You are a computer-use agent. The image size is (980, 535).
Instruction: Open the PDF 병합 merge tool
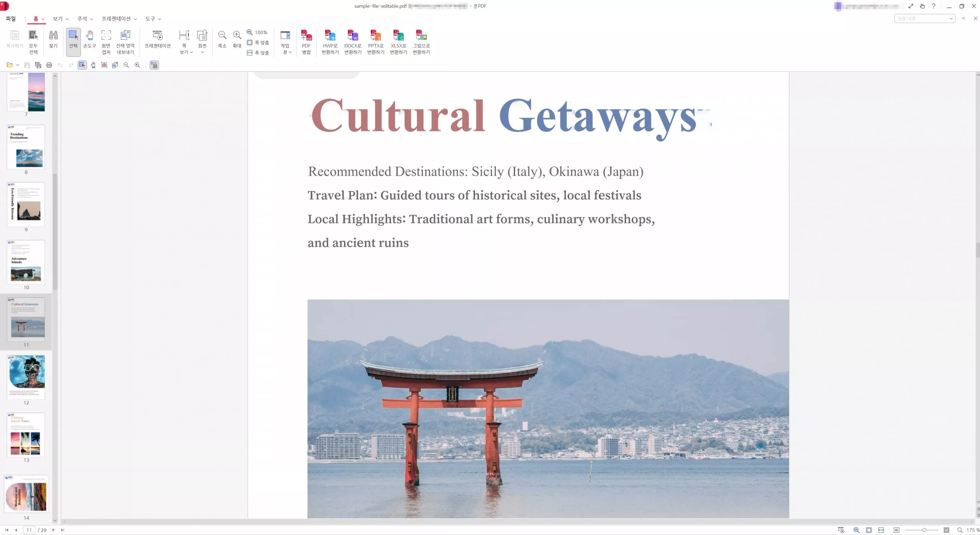pyautogui.click(x=306, y=41)
